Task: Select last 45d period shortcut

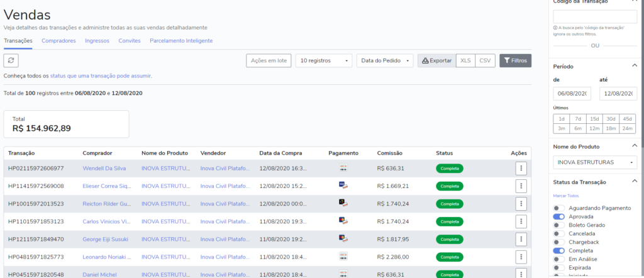Action: pyautogui.click(x=627, y=119)
